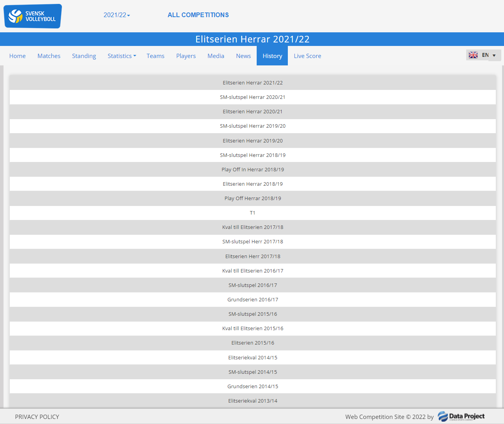Expand the Statistics menu
The image size is (504, 424).
tap(122, 56)
